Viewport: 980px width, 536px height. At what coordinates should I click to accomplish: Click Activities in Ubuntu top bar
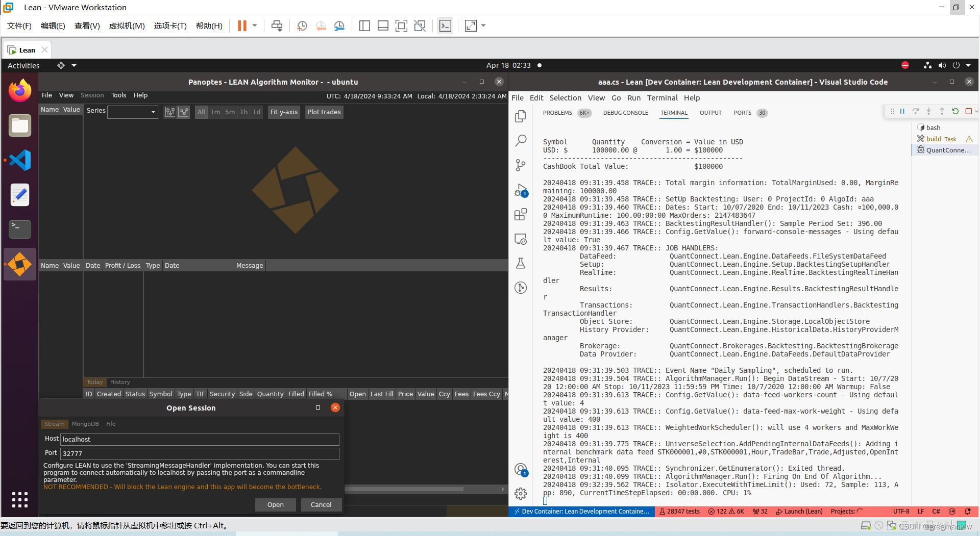pos(23,65)
